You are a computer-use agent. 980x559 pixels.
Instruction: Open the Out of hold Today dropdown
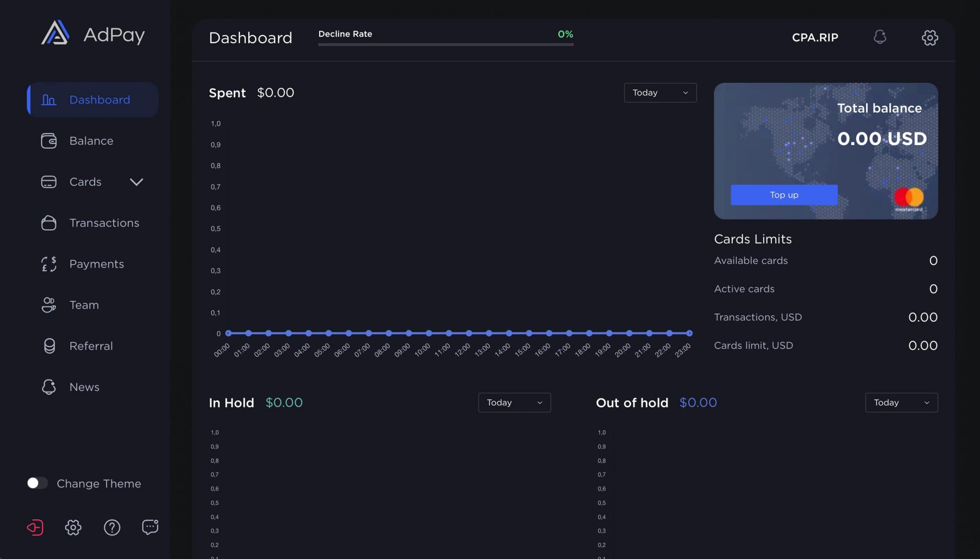901,402
